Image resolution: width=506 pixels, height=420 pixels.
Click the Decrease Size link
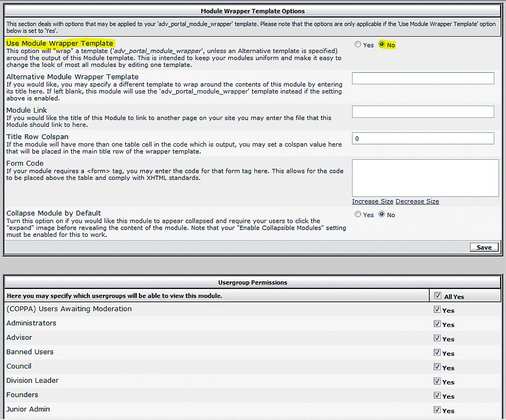[x=417, y=201]
